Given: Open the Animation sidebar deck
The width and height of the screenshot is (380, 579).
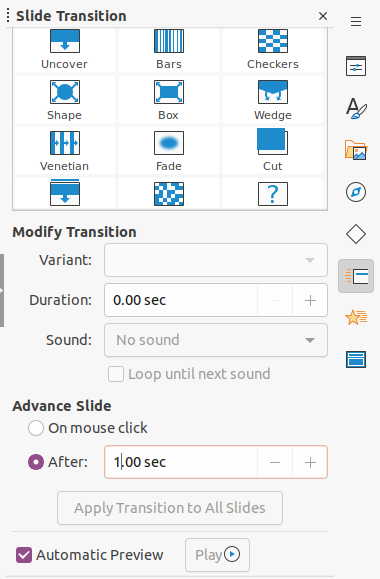Looking at the screenshot, I should (x=356, y=318).
